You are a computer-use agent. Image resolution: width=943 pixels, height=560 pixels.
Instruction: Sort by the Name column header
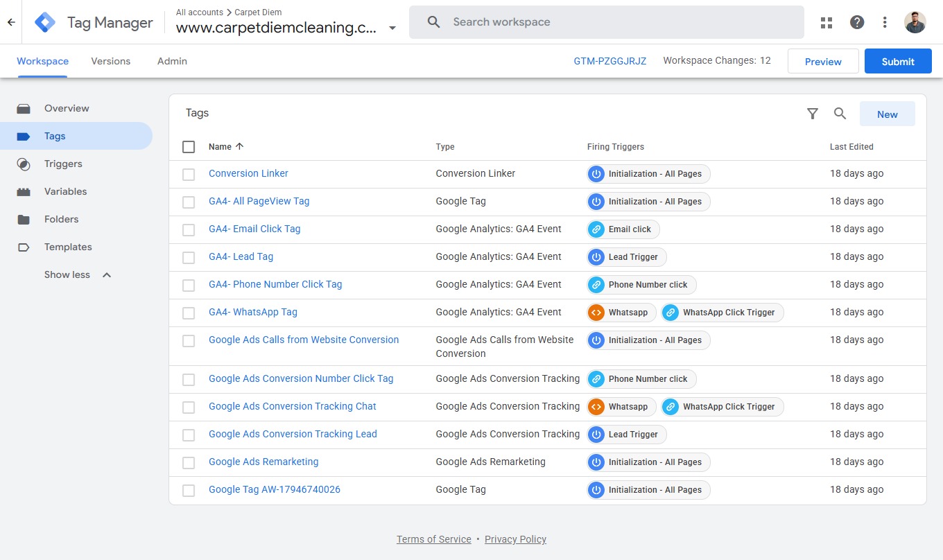[226, 146]
